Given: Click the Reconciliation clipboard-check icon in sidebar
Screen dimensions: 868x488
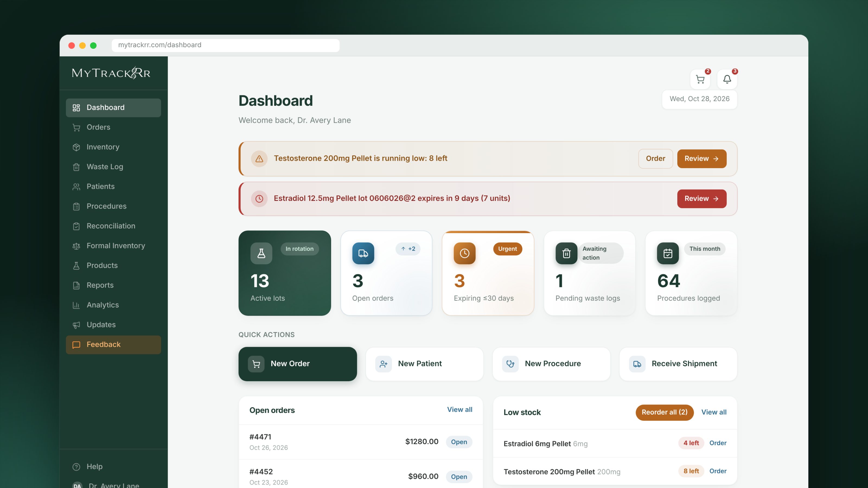Looking at the screenshot, I should (76, 226).
